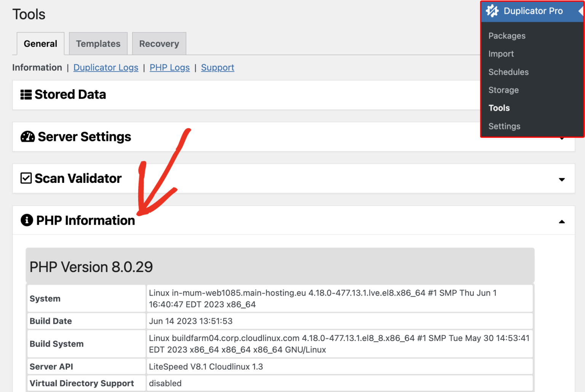Select Storage from the Duplicator Pro menu
Image resolution: width=585 pixels, height=392 pixels.
pos(503,90)
